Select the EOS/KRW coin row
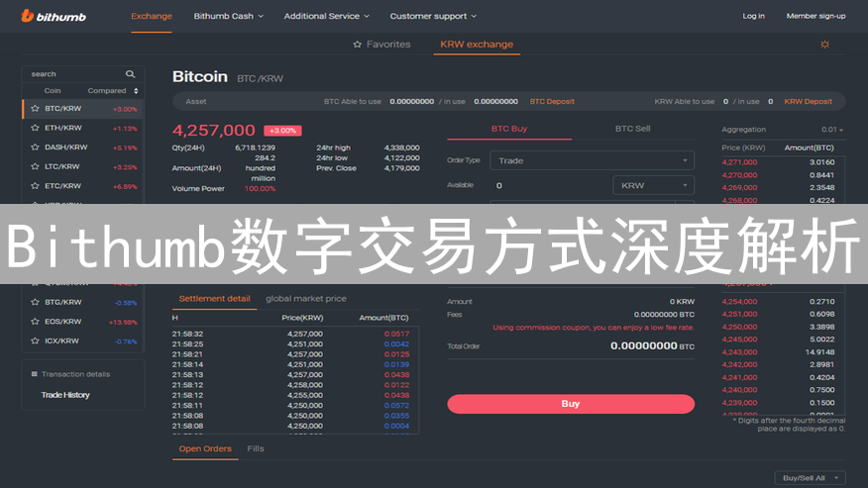This screenshot has width=868, height=488. pos(83,322)
